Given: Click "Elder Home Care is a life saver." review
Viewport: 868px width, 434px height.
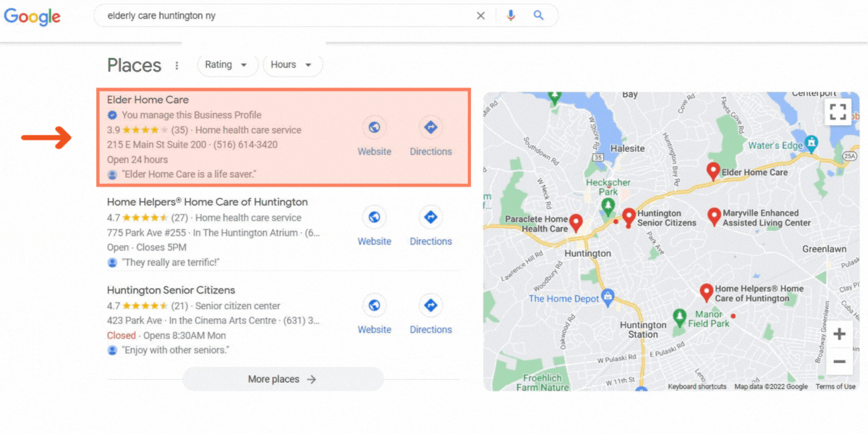Looking at the screenshot, I should tap(189, 175).
